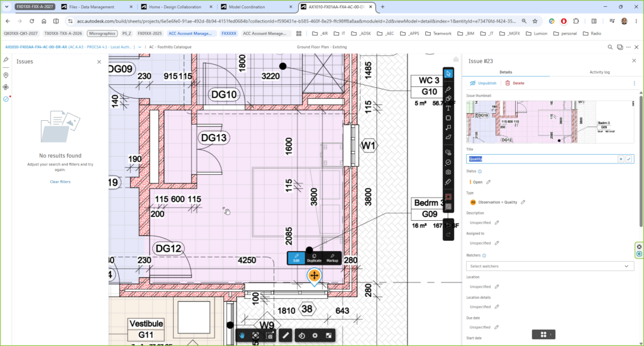Select the callout markup tool
644x346 pixels.
(448, 127)
